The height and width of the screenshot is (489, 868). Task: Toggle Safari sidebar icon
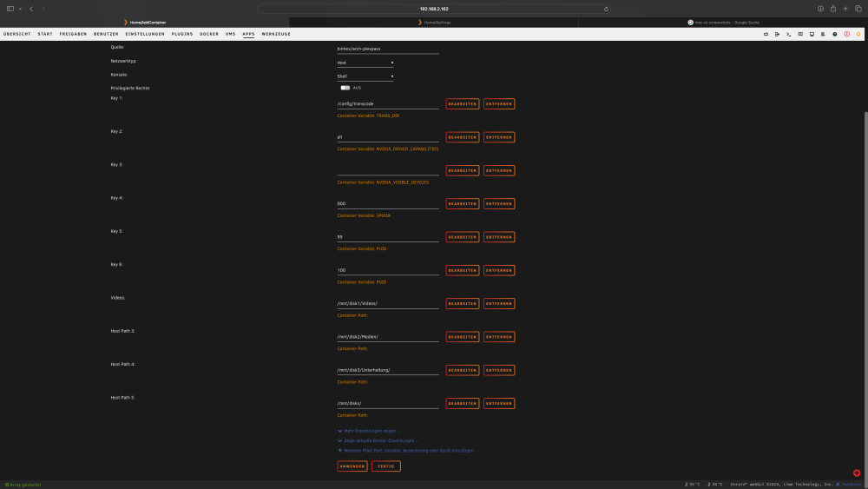[10, 9]
